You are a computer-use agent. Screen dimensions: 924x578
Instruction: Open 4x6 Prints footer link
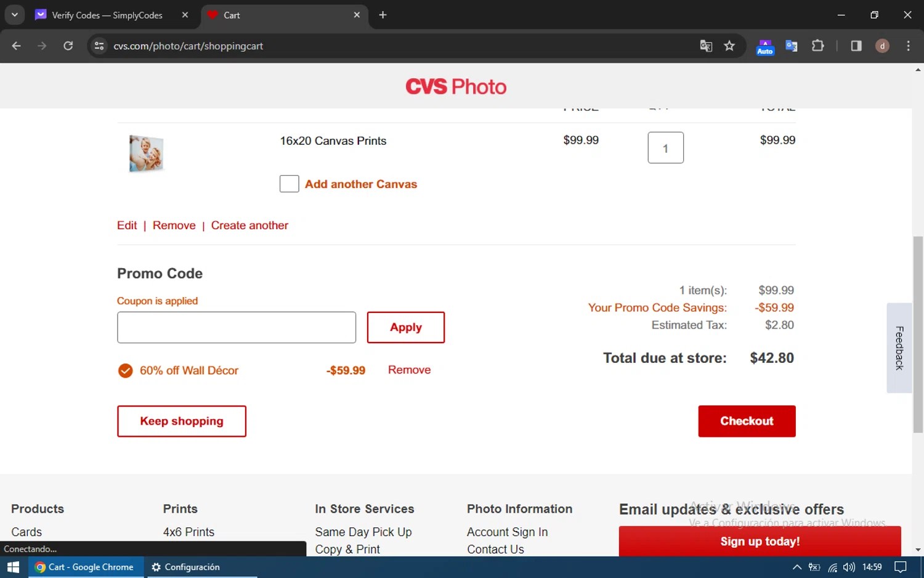[x=188, y=532]
